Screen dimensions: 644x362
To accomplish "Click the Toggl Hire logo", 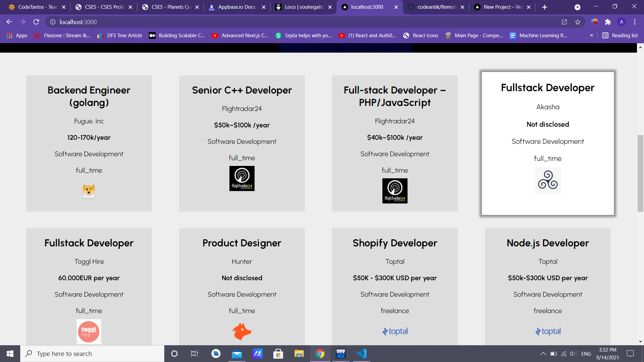I will [89, 331].
